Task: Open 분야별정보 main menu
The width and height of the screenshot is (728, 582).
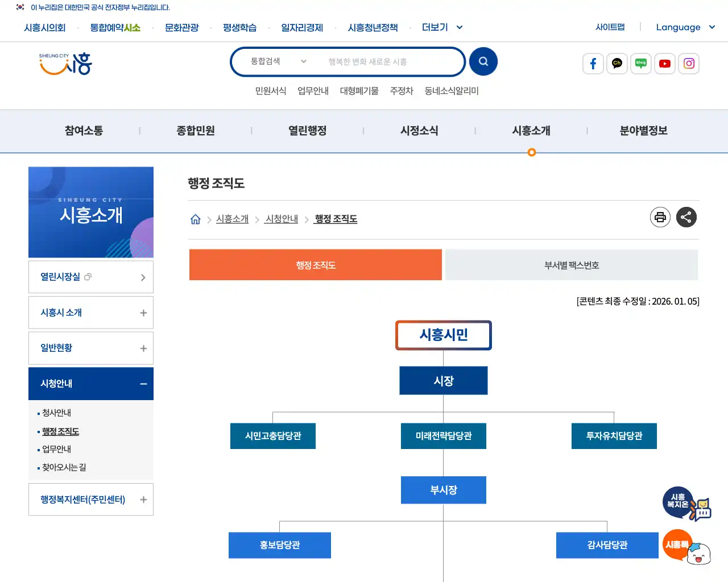Action: (x=643, y=131)
